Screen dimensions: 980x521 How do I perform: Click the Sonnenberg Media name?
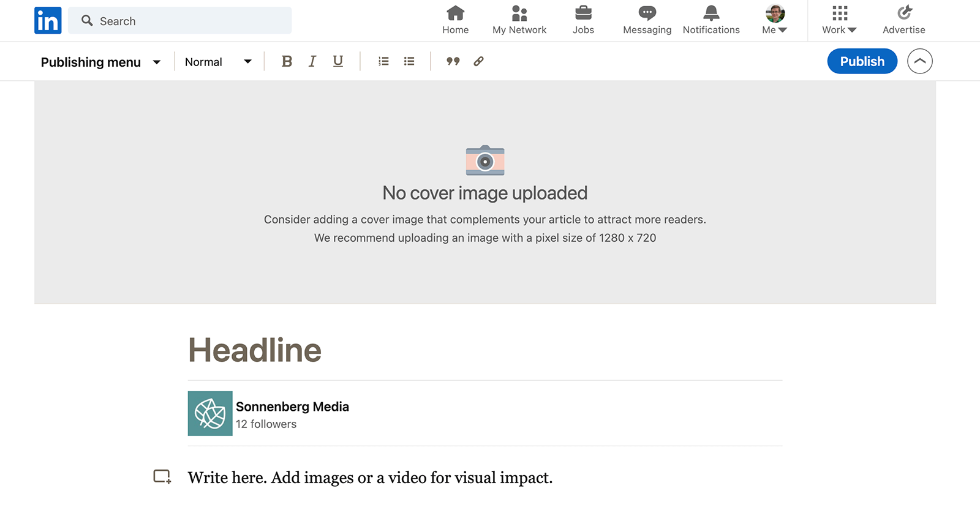click(292, 407)
